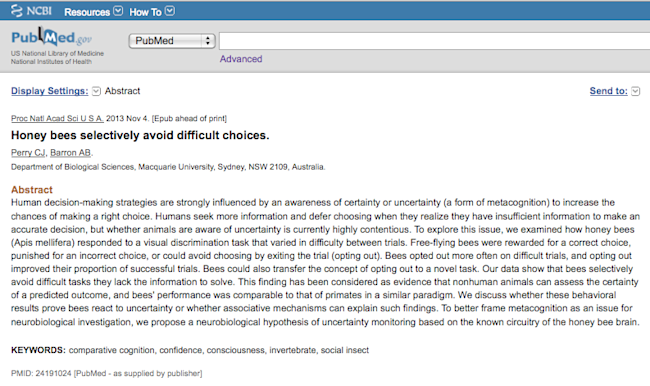650x386 pixels.
Task: Click the article title about honey bees
Action: tap(140, 135)
